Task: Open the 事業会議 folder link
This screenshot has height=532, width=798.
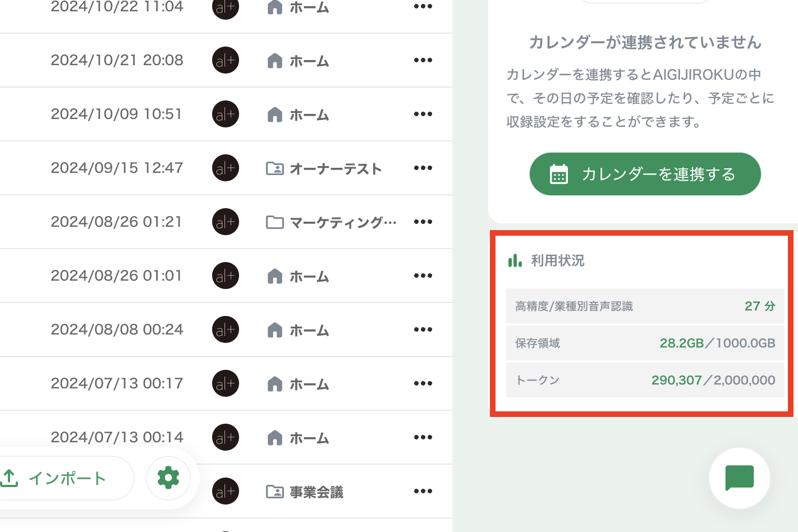Action: point(317,492)
